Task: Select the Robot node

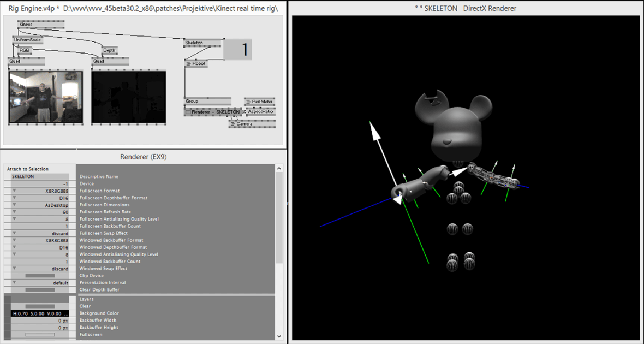Action: (x=196, y=64)
